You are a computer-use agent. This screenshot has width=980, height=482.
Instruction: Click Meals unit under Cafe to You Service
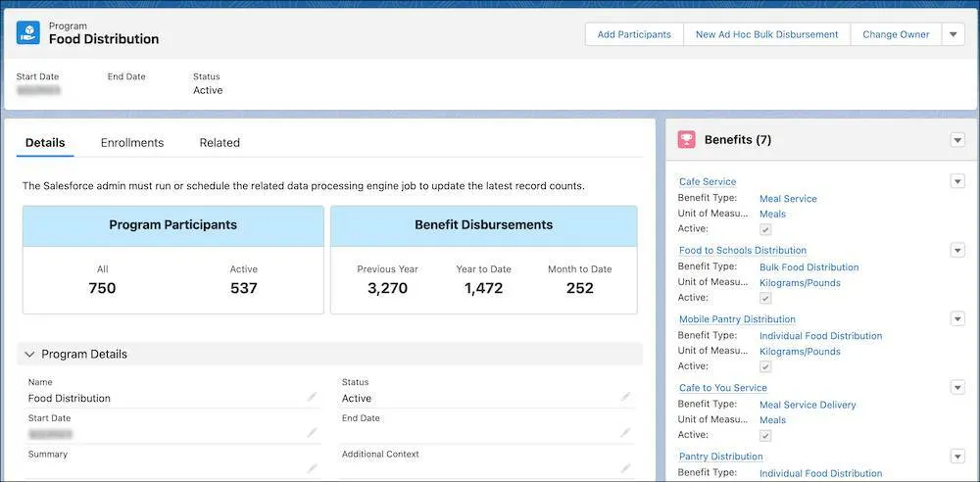772,420
